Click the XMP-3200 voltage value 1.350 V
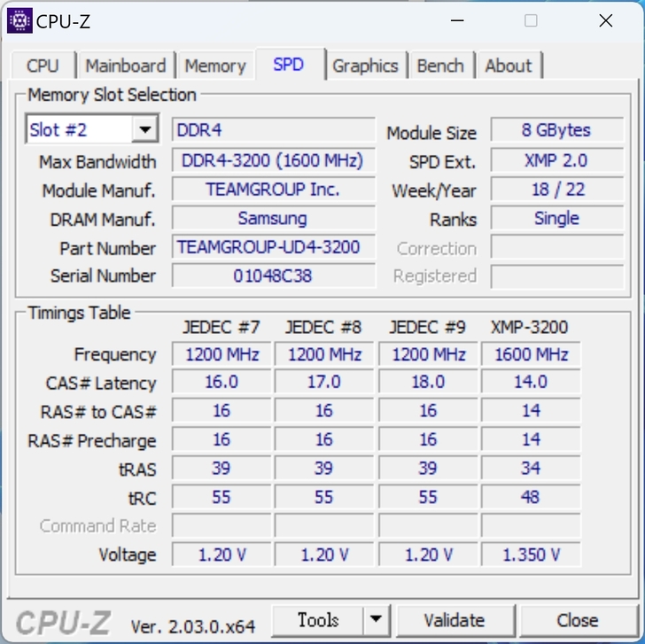Image resolution: width=645 pixels, height=644 pixels. 531,555
